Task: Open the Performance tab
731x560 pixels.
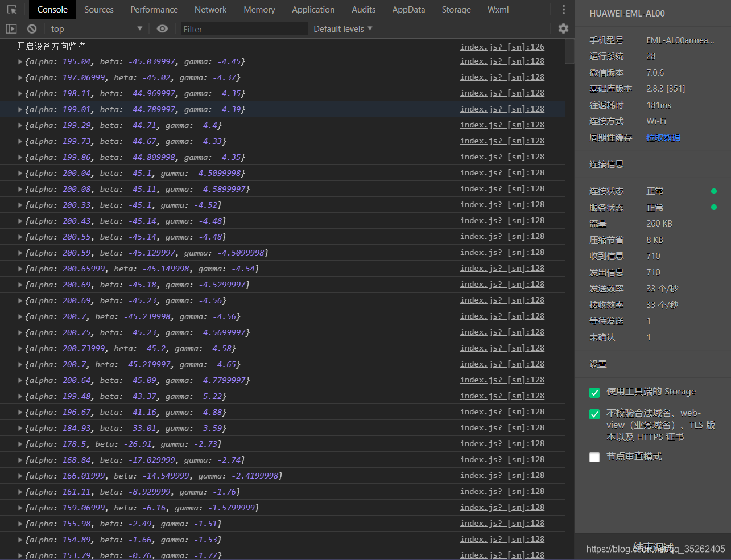Action: point(154,10)
